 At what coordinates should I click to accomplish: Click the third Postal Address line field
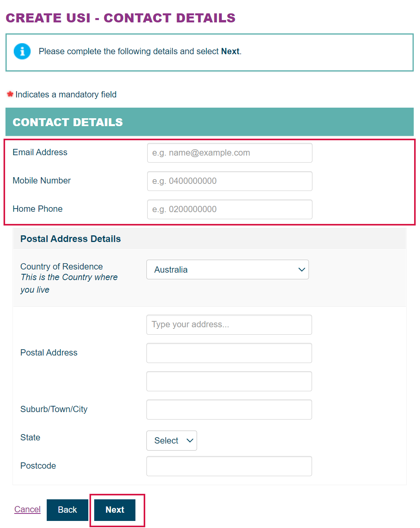(229, 381)
